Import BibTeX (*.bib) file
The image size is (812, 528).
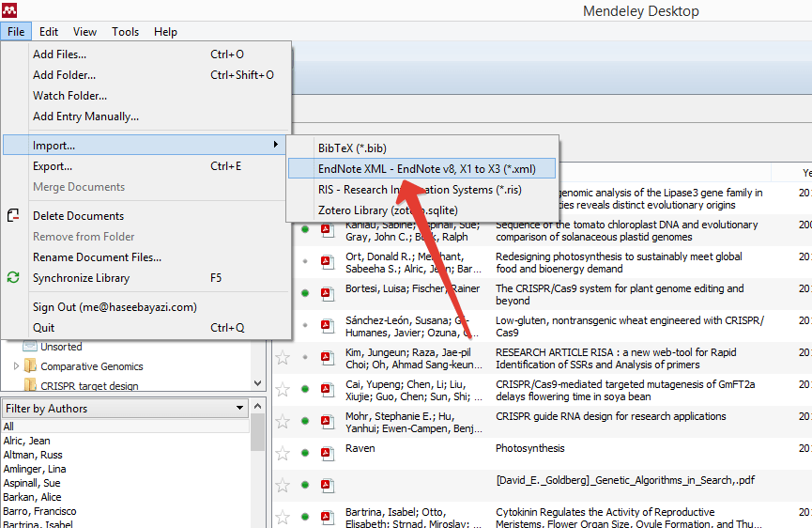click(422, 148)
